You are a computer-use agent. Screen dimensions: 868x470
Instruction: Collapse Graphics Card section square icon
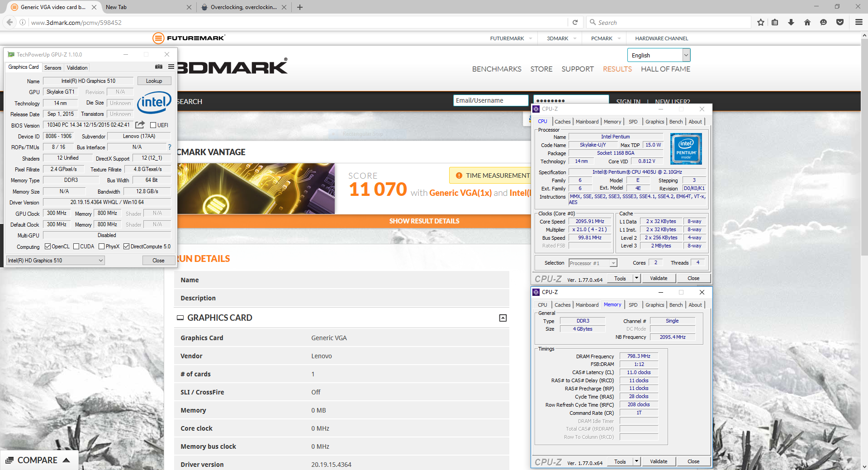[x=503, y=318]
